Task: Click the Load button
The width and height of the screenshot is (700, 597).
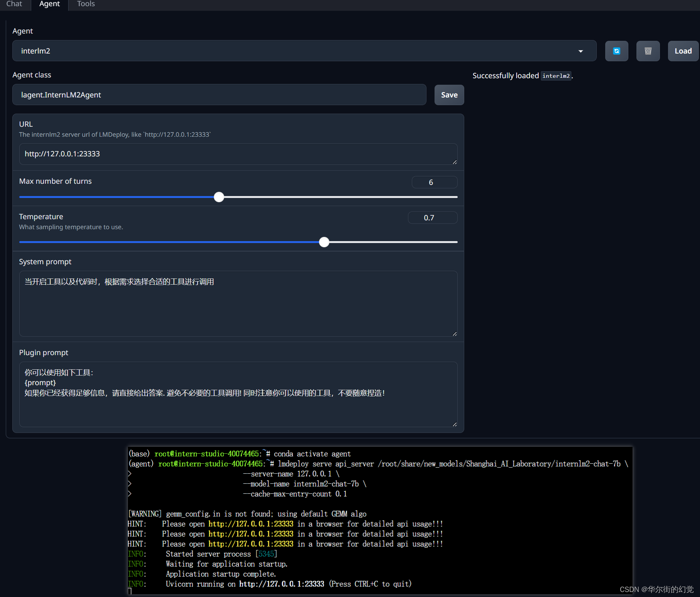Action: 683,51
